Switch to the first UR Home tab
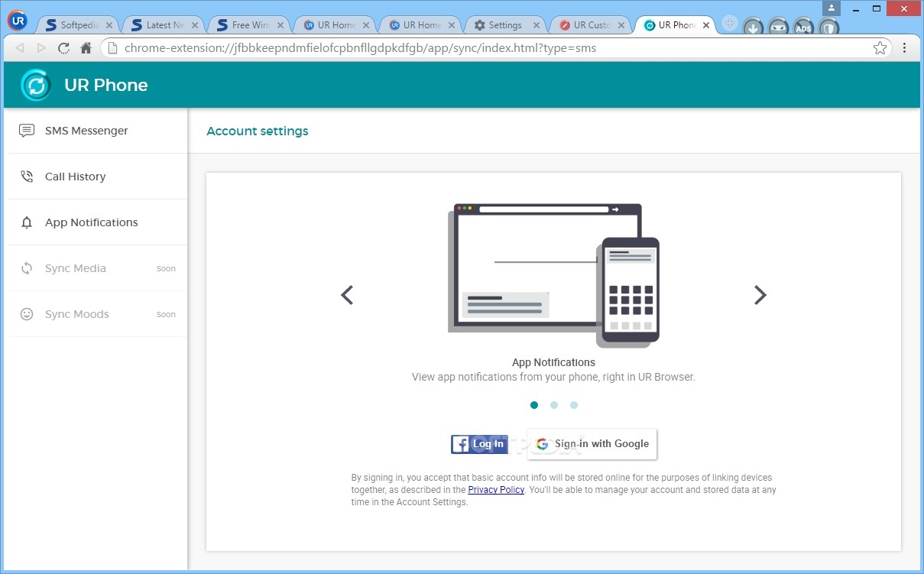Screen dimensions: 924x574 (336, 25)
